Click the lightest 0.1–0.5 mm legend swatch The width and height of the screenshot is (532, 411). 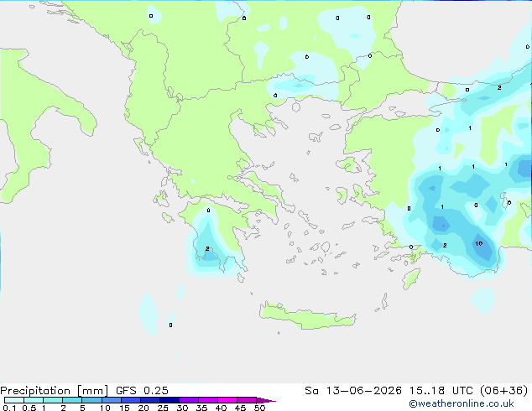click(14, 400)
